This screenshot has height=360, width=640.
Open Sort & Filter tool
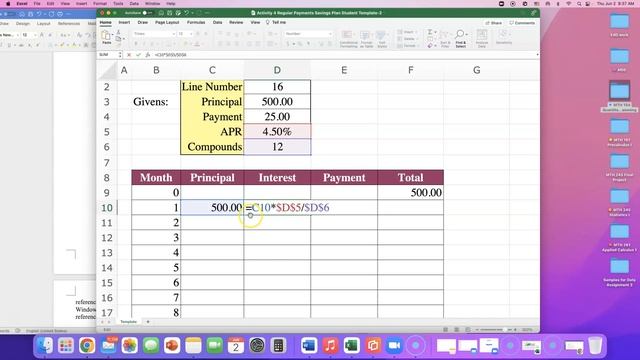[x=445, y=39]
